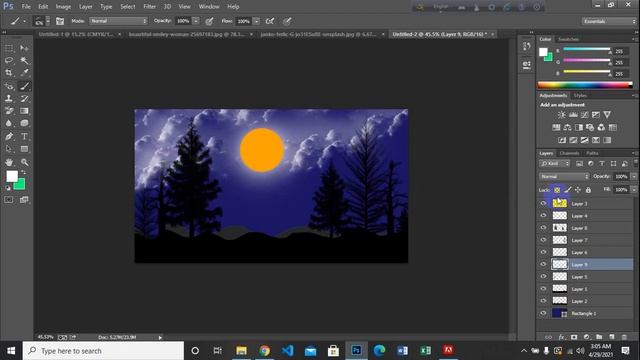The image size is (640, 360).
Task: Open the layer Fill arrow
Action: [x=633, y=190]
